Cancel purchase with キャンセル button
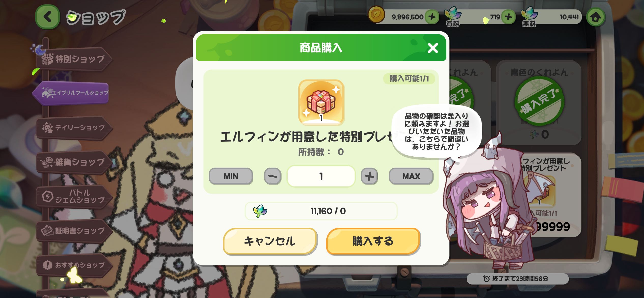Viewport: 644px width, 298px height. point(270,241)
